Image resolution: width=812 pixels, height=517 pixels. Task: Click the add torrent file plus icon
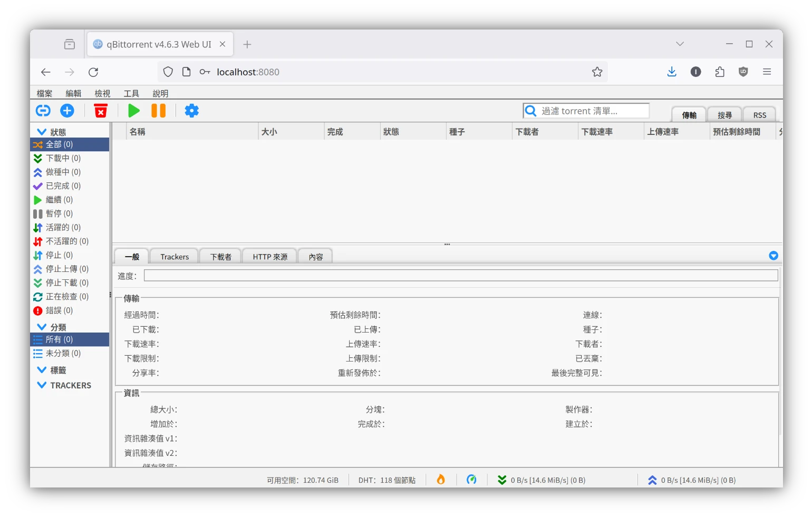67,111
